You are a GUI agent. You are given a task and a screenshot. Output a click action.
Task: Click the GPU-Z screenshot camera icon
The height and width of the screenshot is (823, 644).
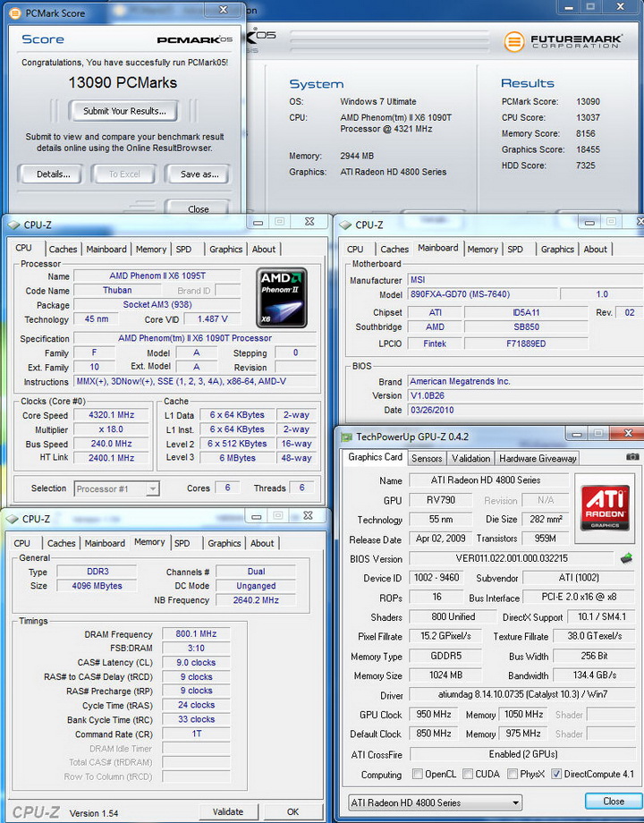632,456
